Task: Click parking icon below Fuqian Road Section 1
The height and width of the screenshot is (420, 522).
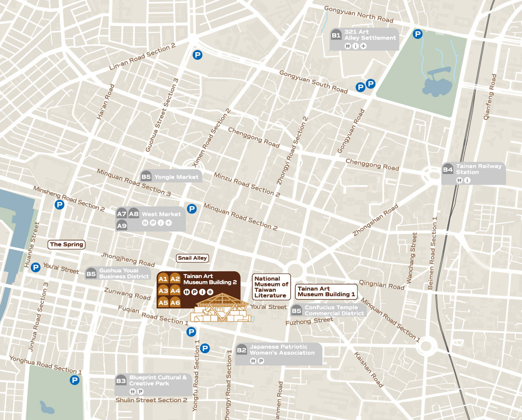Action: pos(191,332)
